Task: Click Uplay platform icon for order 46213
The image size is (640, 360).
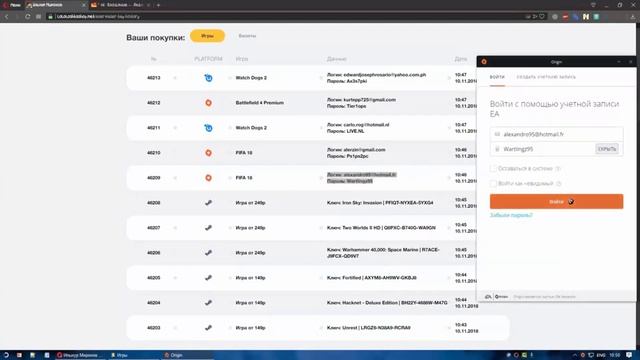Action: point(208,78)
